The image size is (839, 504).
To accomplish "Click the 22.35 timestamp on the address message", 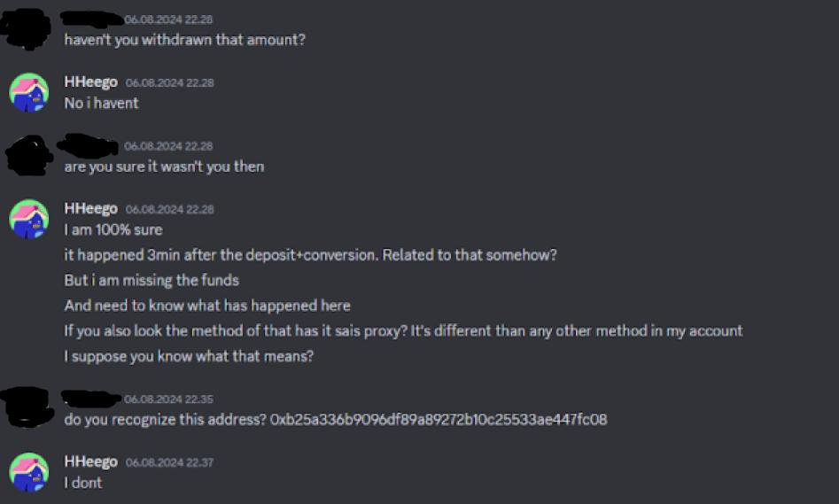I will tap(168, 399).
